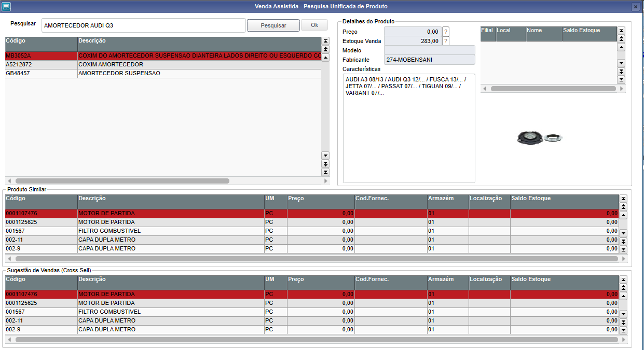This screenshot has height=350, width=644.
Task: Jump to first row of Filial stock grid
Action: click(x=621, y=31)
